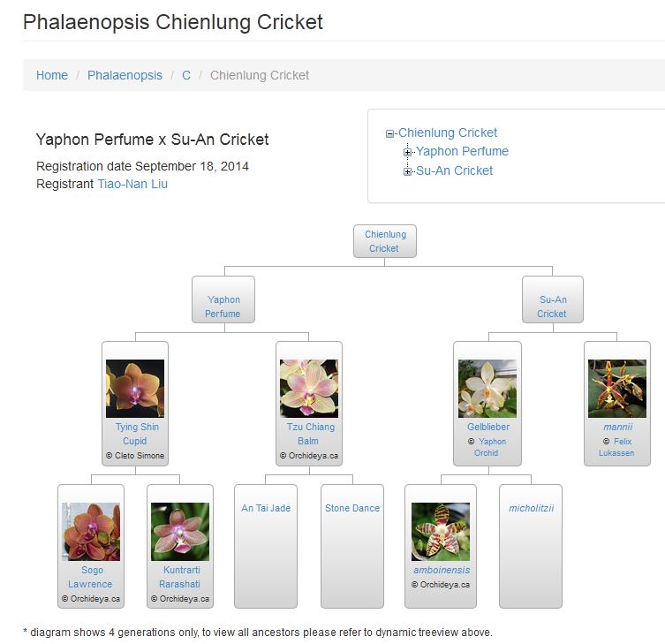Open the Tying Shin Cupid orchid photo
665x644 pixels.
pyautogui.click(x=135, y=389)
